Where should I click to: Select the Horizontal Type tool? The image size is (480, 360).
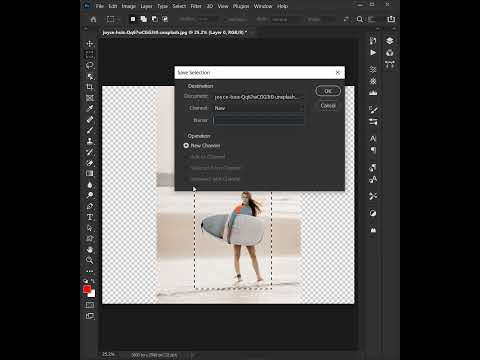(x=90, y=217)
